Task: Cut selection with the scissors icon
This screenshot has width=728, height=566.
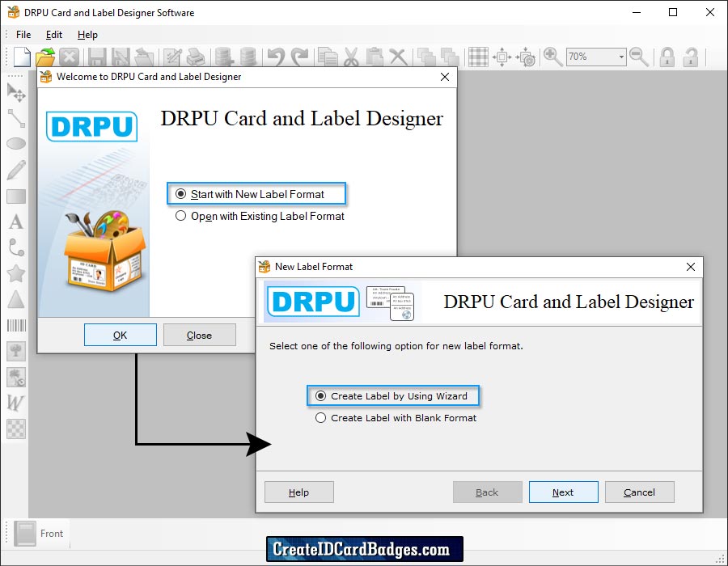Action: [352, 57]
